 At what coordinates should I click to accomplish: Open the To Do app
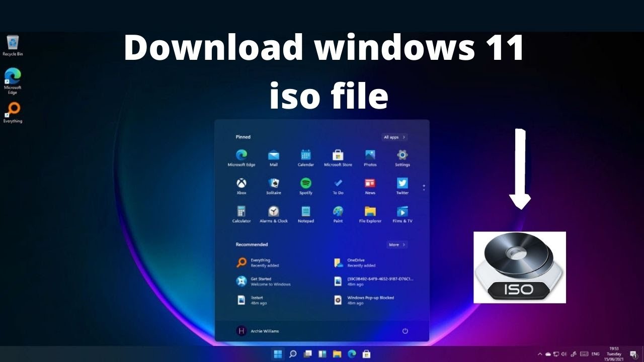[x=338, y=186]
